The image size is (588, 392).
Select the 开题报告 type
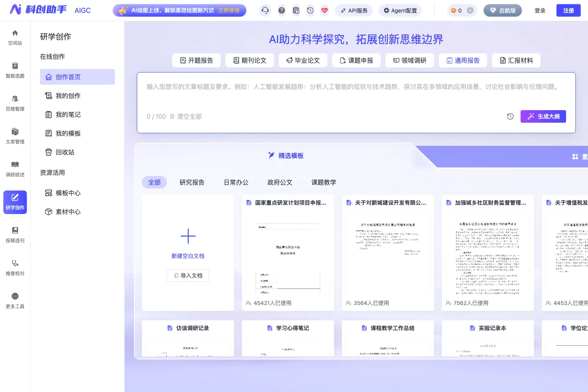coord(196,60)
